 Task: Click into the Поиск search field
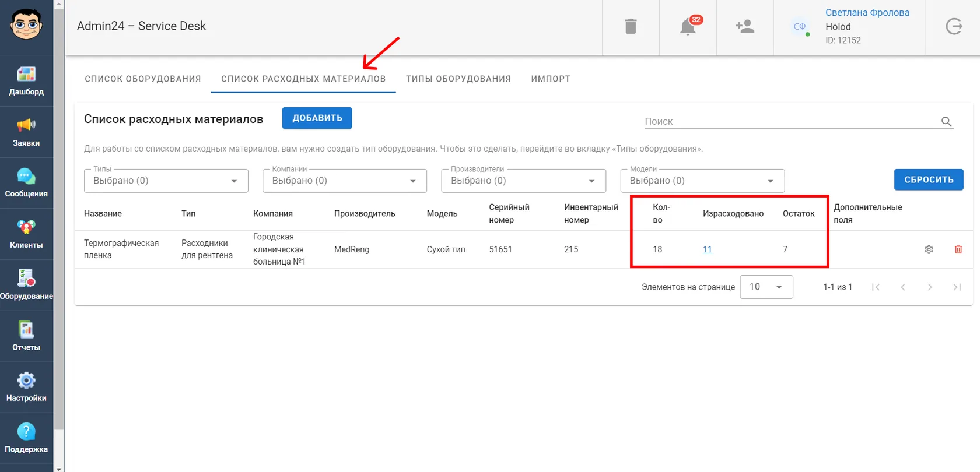tap(791, 121)
